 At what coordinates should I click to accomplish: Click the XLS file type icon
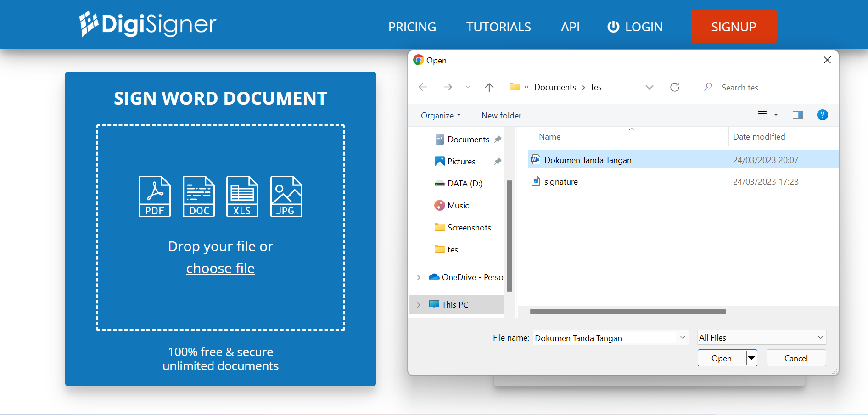242,196
